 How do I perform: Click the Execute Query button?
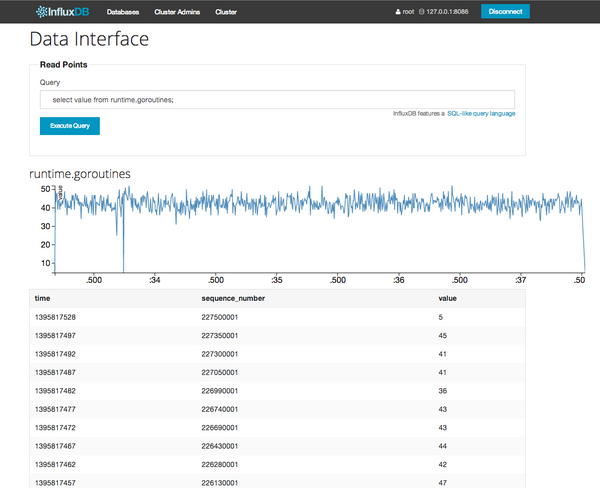pos(70,126)
